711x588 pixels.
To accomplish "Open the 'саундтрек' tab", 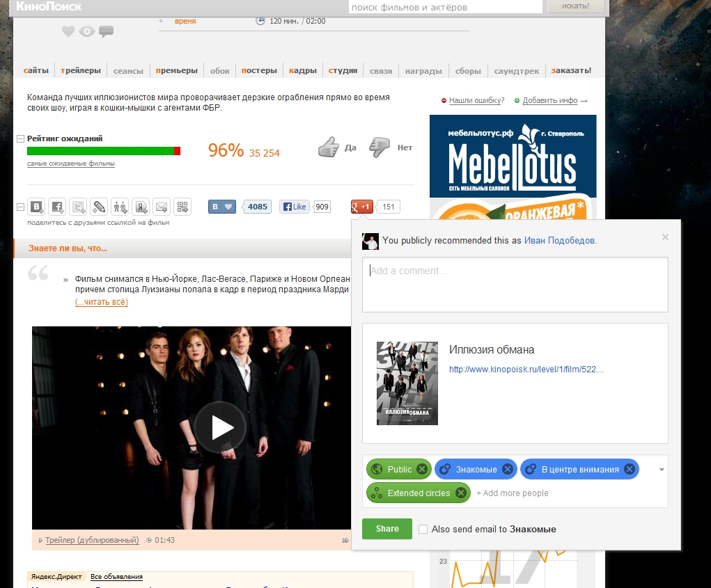I will pyautogui.click(x=517, y=71).
